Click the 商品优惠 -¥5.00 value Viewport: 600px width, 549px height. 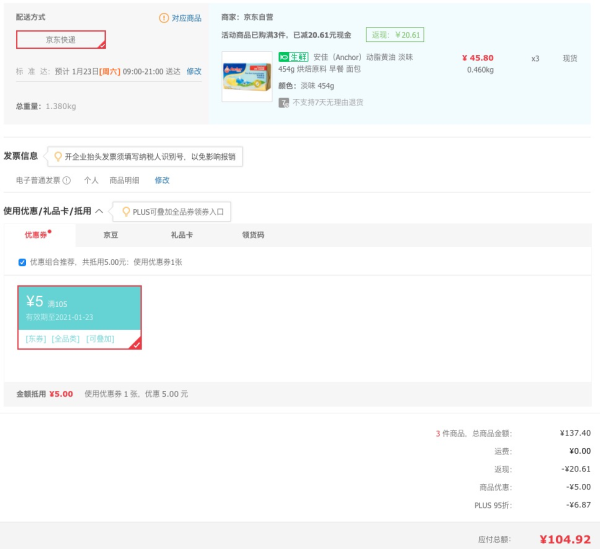[x=579, y=487]
